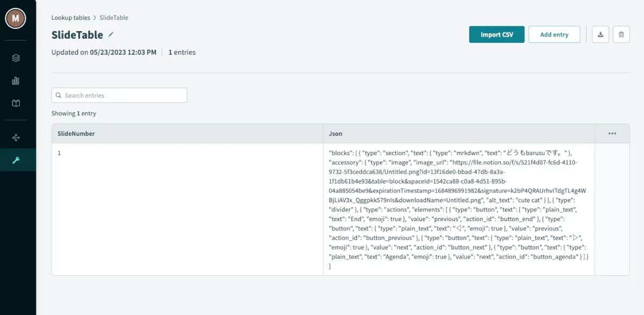Click the Import CSV button

click(x=496, y=34)
